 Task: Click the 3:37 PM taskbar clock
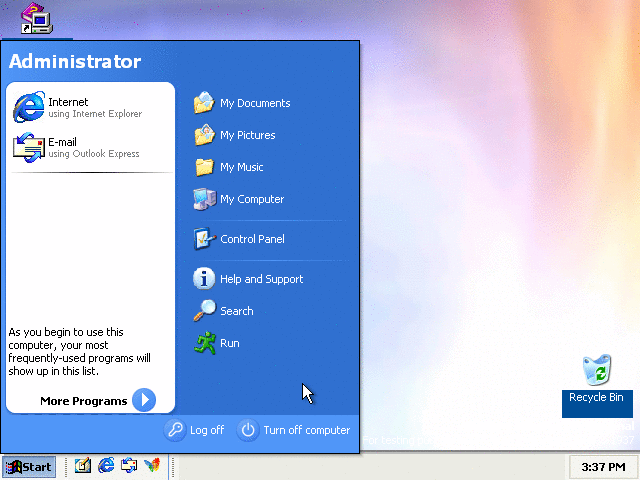[x=603, y=467]
